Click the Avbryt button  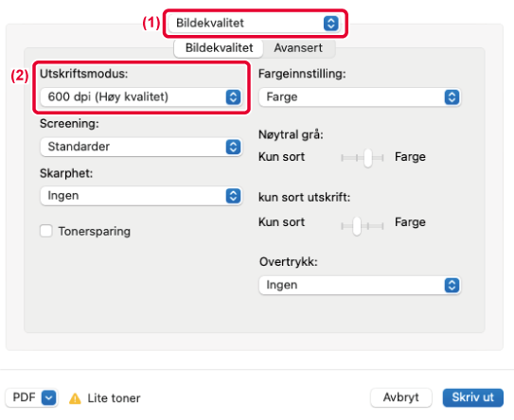401,397
